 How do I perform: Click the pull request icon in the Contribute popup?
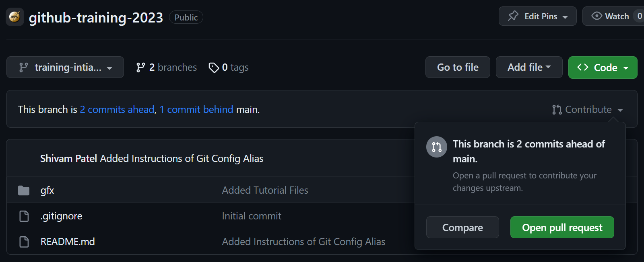click(436, 147)
